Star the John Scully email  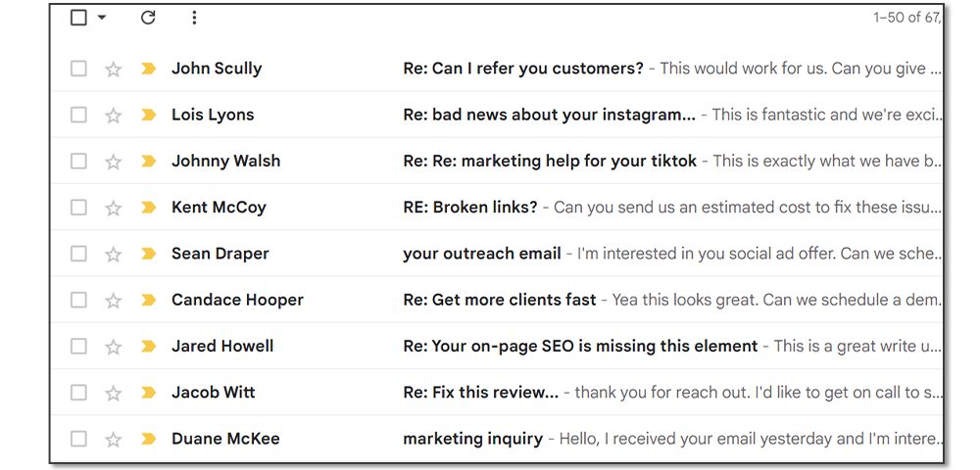click(x=113, y=69)
